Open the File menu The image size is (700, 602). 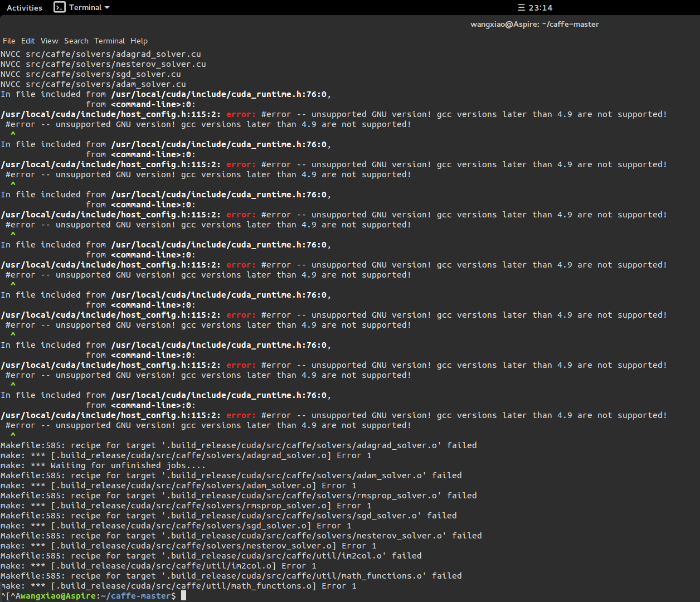[9, 41]
